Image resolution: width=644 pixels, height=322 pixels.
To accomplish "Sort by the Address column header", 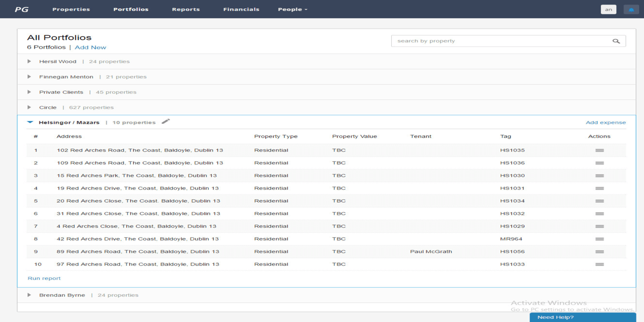I will [x=69, y=136].
